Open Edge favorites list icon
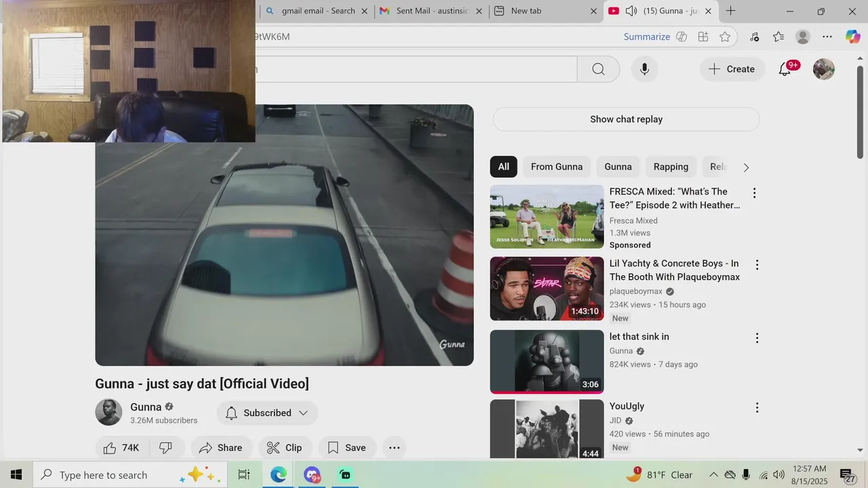Image resolution: width=868 pixels, height=488 pixels. [x=778, y=37]
